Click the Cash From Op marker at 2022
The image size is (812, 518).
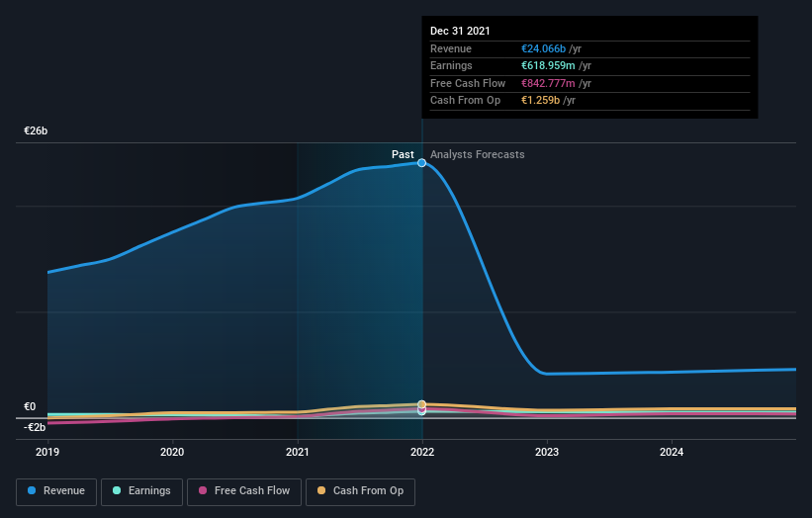[x=422, y=404]
